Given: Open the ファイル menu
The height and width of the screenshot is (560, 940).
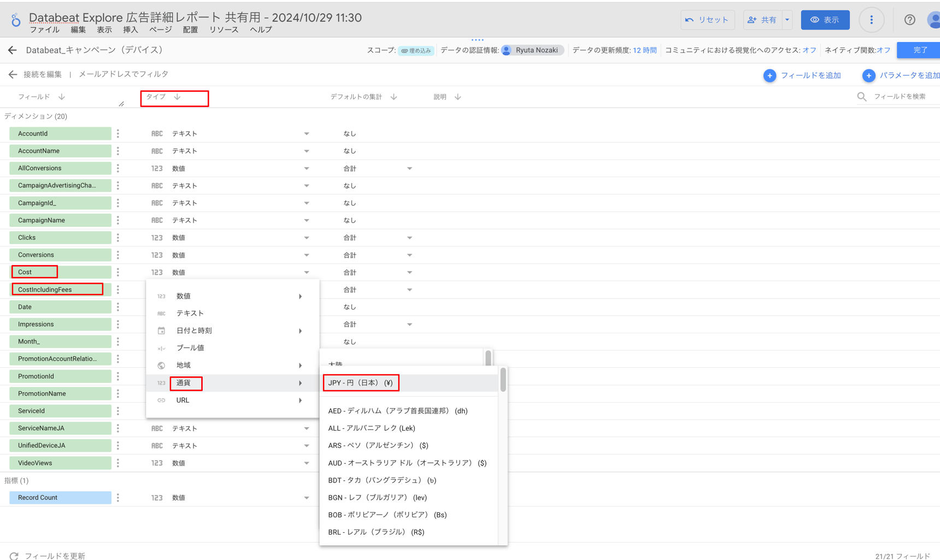Looking at the screenshot, I should [x=45, y=30].
